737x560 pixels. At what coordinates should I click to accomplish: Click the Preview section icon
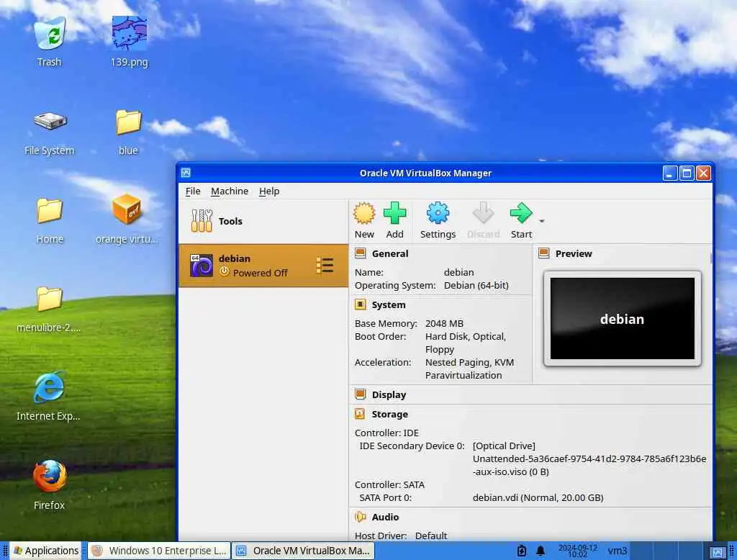pos(544,253)
